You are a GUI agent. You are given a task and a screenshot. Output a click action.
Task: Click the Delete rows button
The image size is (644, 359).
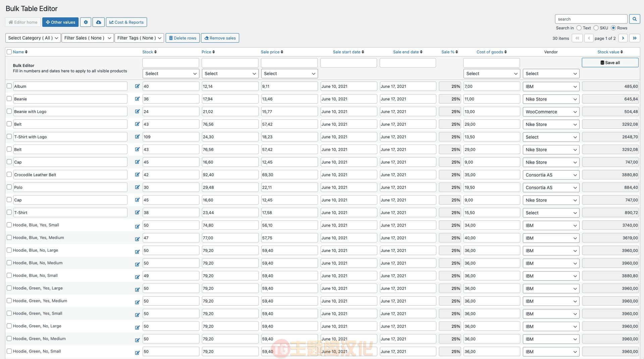click(x=183, y=38)
